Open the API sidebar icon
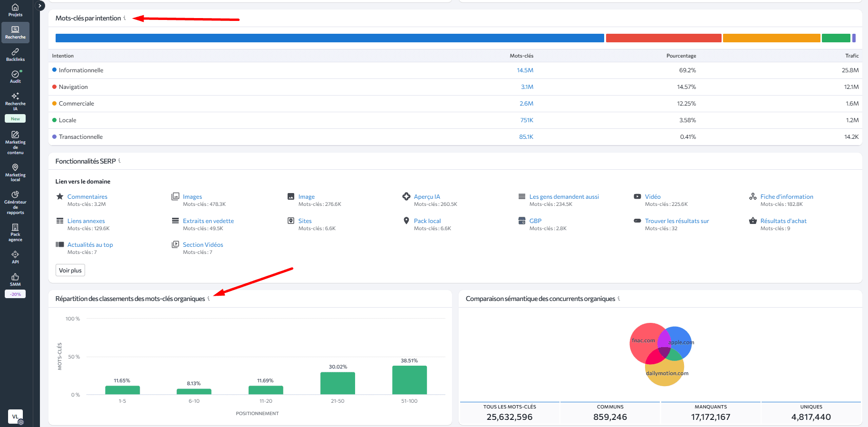This screenshot has width=868, height=427. 15,257
